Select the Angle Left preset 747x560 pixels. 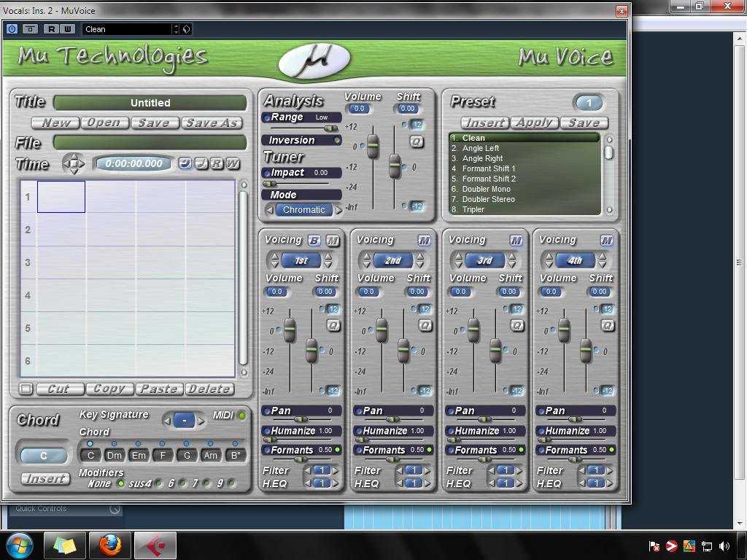click(x=481, y=149)
